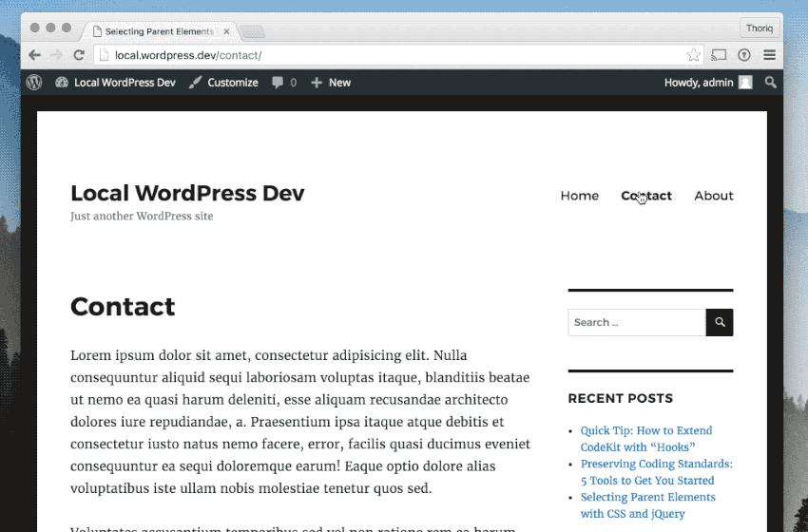Reload the page with the refresh icon
Screen dimensions: 808x532
(x=79, y=55)
